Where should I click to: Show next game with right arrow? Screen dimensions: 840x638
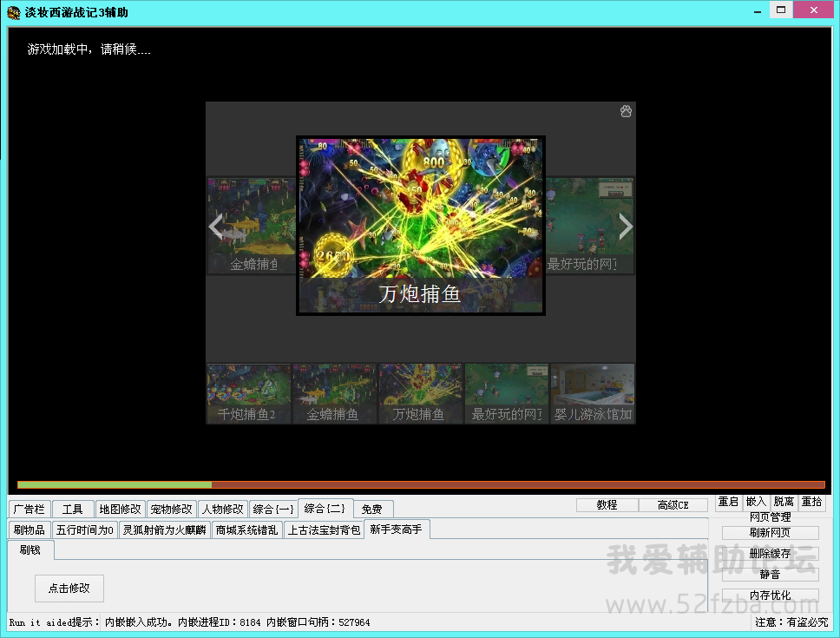(626, 226)
